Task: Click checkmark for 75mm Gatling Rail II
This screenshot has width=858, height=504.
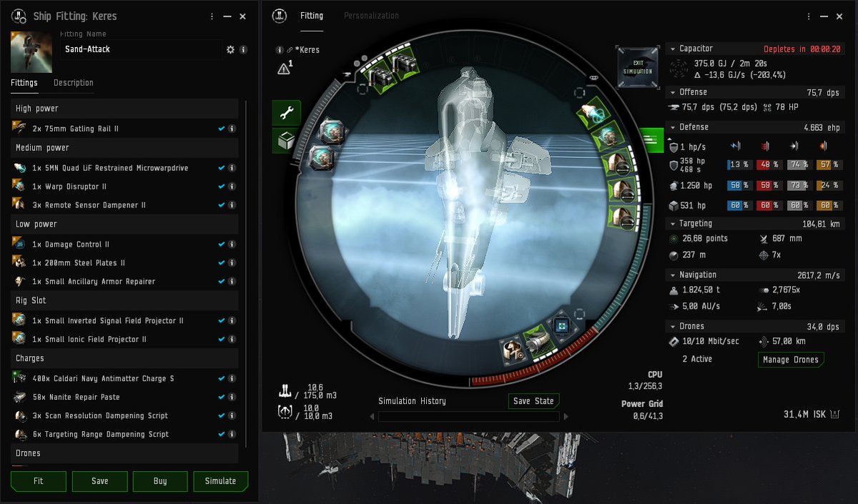Action: pos(222,129)
